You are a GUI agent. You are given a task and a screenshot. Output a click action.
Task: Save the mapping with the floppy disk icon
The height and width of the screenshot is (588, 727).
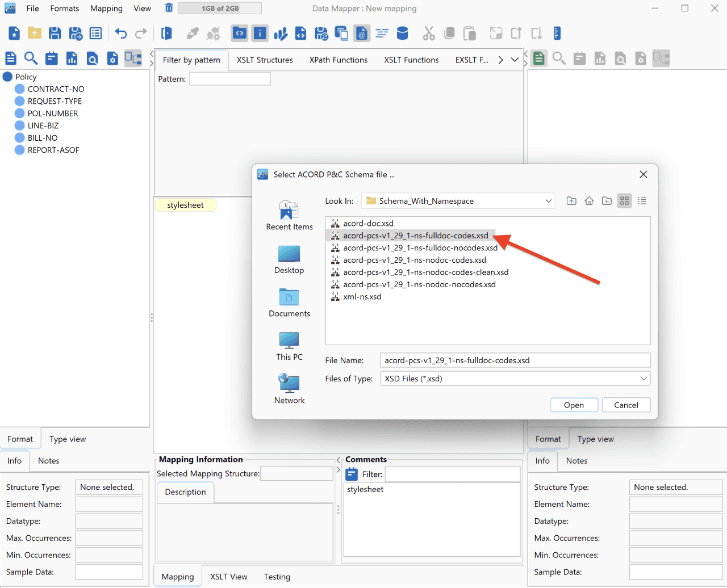(x=55, y=33)
